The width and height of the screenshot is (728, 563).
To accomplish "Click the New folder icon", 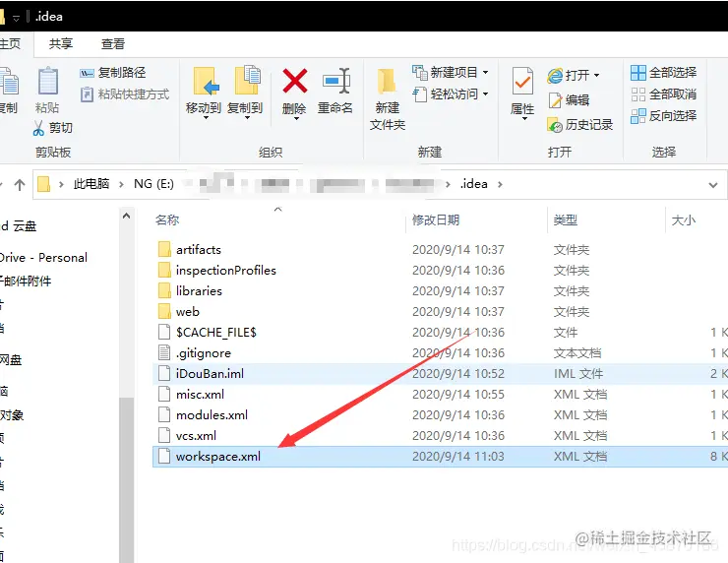I will pos(387,82).
